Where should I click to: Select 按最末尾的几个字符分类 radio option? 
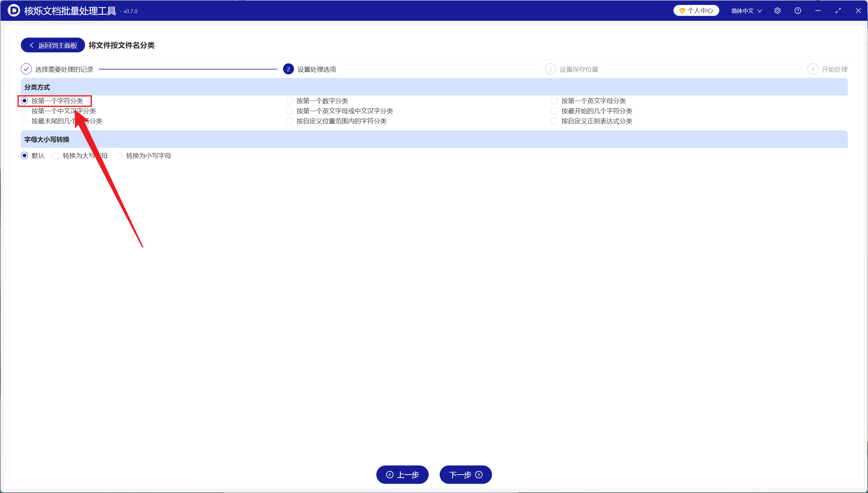pyautogui.click(x=61, y=121)
